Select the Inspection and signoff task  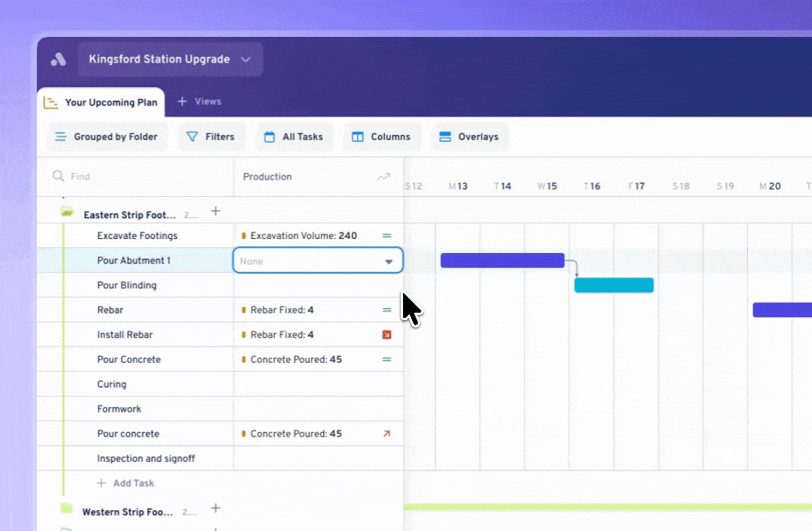click(x=146, y=459)
